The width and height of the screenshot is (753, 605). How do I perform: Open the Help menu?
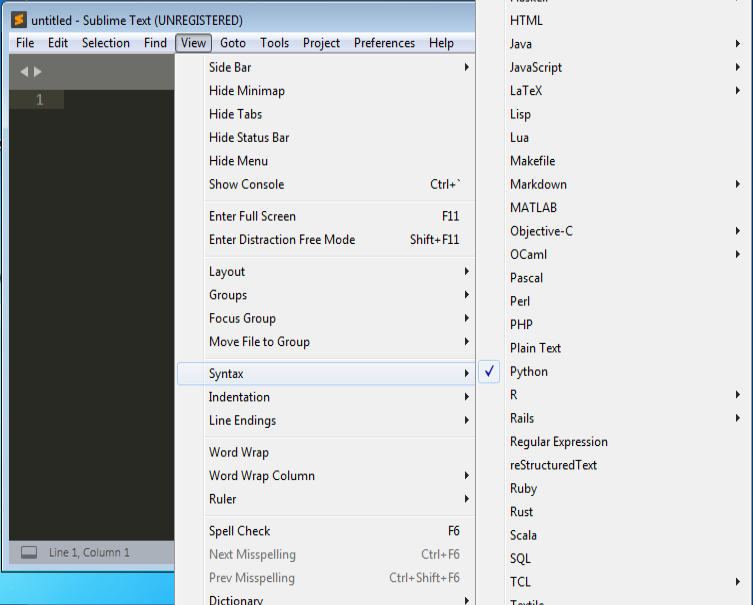441,43
